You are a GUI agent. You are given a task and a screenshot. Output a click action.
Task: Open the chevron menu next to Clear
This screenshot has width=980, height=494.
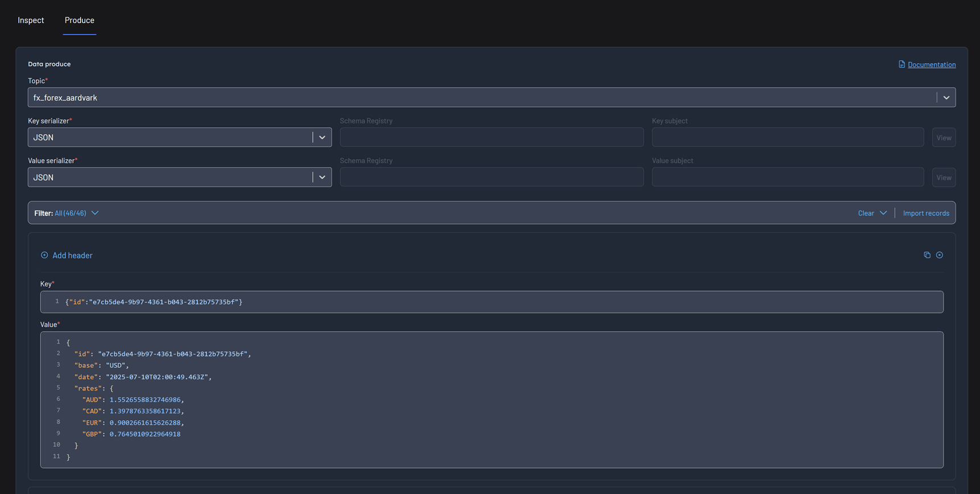(x=883, y=213)
